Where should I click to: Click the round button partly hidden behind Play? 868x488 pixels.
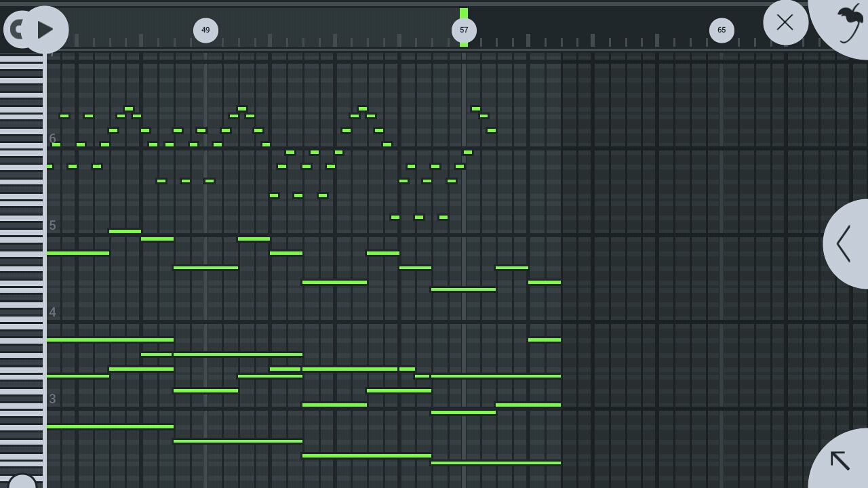[x=14, y=29]
